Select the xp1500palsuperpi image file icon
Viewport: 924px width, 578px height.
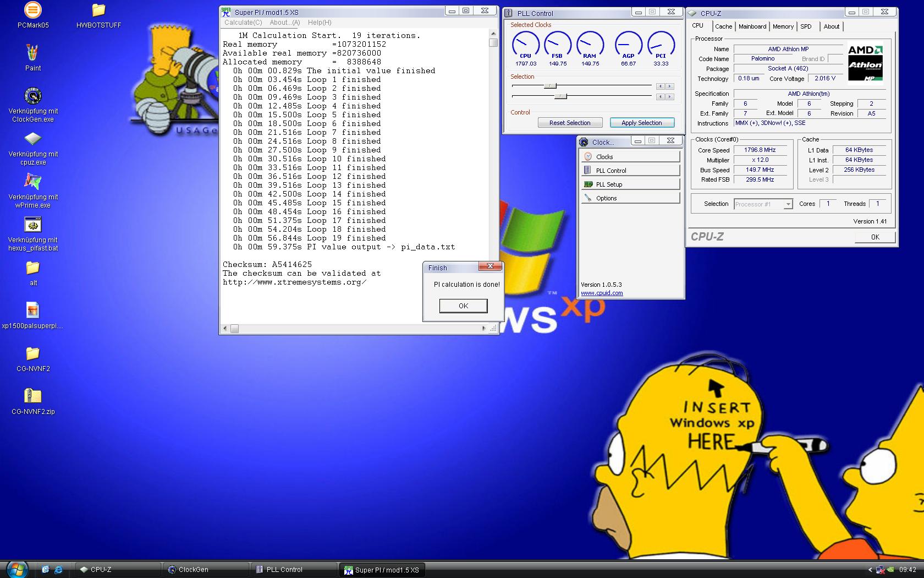[x=33, y=310]
